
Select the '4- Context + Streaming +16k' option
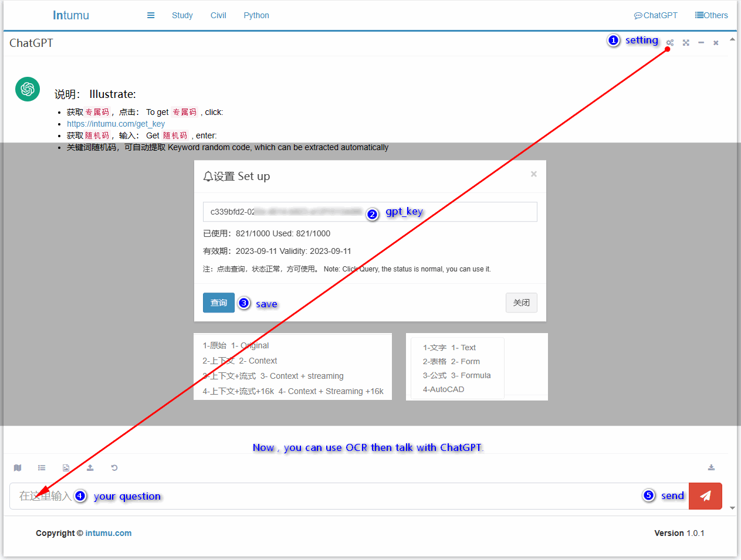click(x=293, y=391)
